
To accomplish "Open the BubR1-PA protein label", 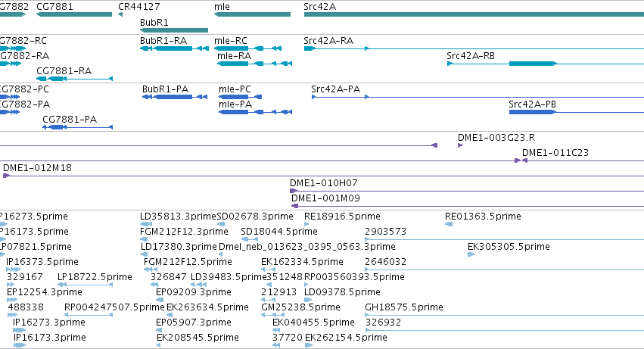I will [165, 89].
